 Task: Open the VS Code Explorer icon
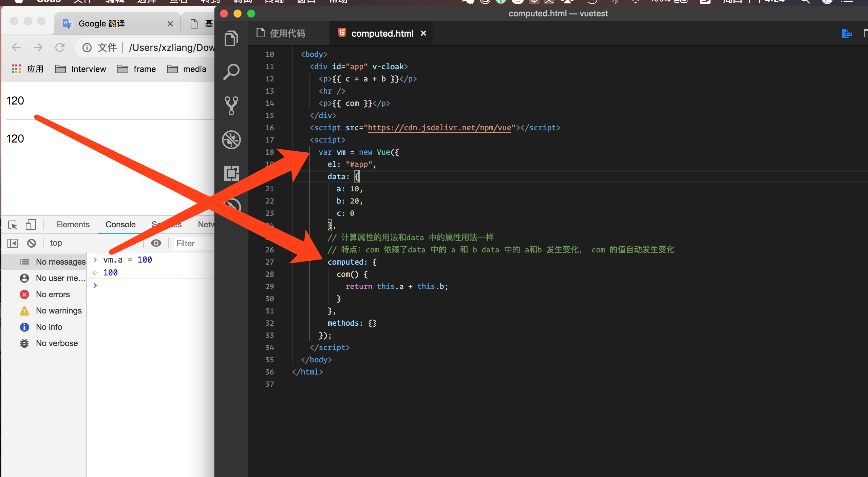tap(231, 38)
